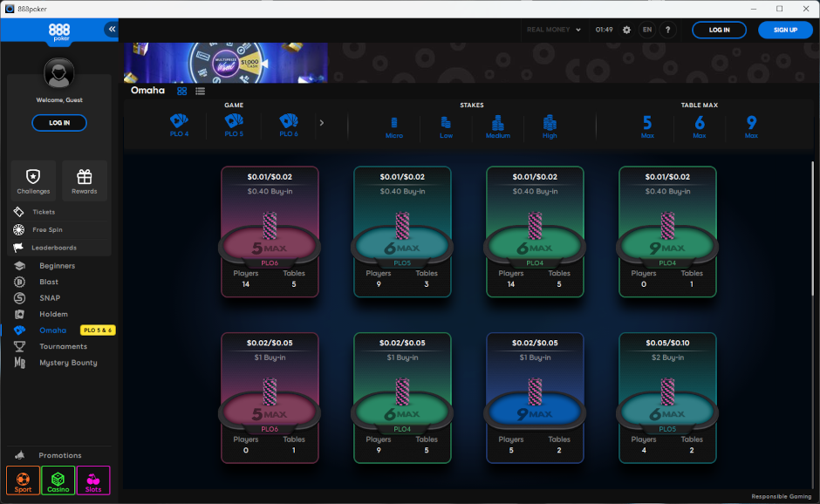Expand more game types with the arrow
Image resolution: width=820 pixels, height=504 pixels.
point(323,123)
